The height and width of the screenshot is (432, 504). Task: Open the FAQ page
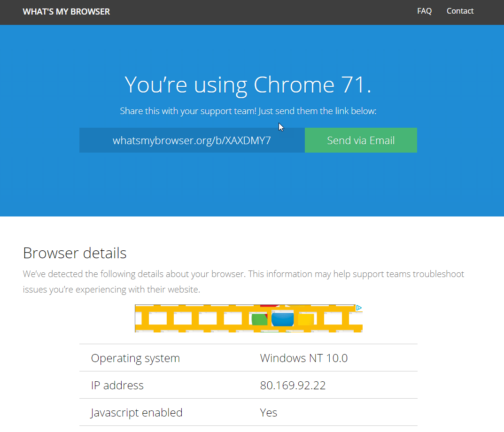tap(424, 11)
